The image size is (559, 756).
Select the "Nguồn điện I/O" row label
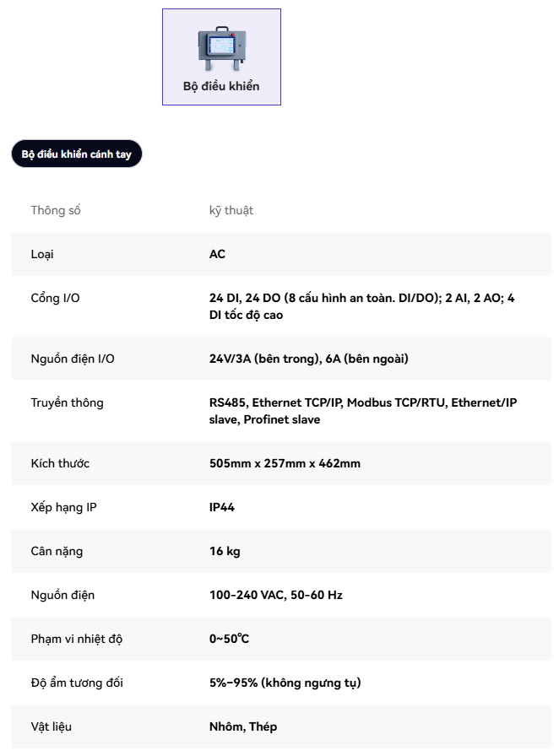pos(73,359)
